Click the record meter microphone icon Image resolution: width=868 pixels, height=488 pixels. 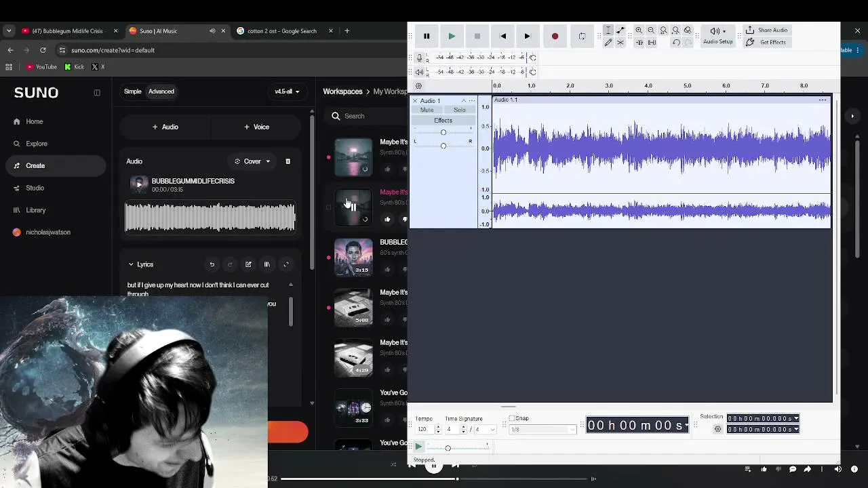(420, 58)
